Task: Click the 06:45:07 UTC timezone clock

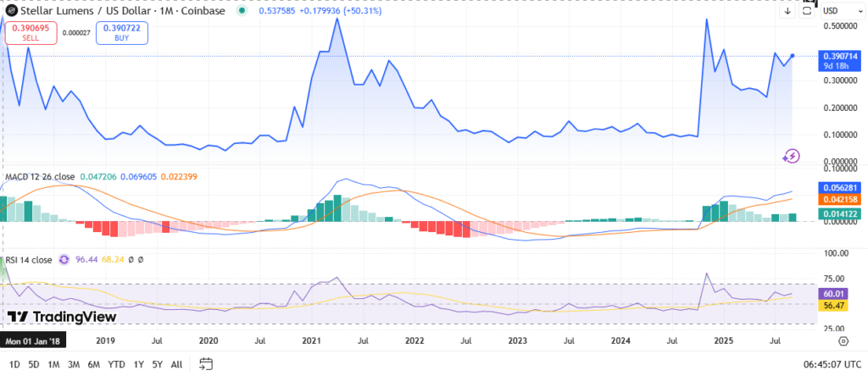Action: point(832,364)
